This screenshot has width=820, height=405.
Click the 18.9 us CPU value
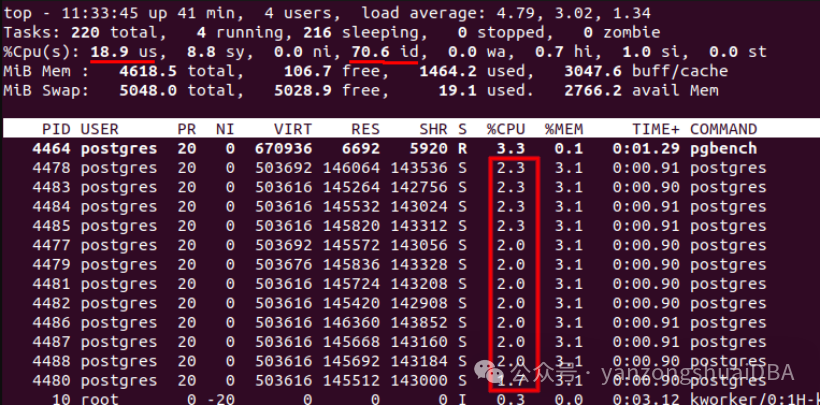[x=123, y=52]
